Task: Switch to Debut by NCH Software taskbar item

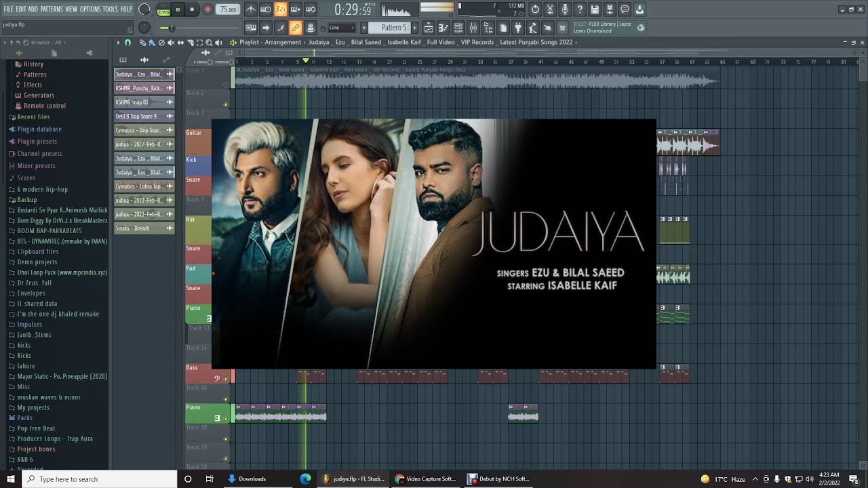Action: [x=500, y=479]
